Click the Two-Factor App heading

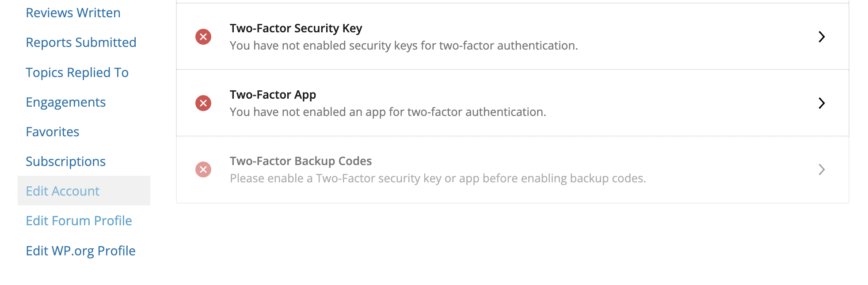click(x=273, y=95)
